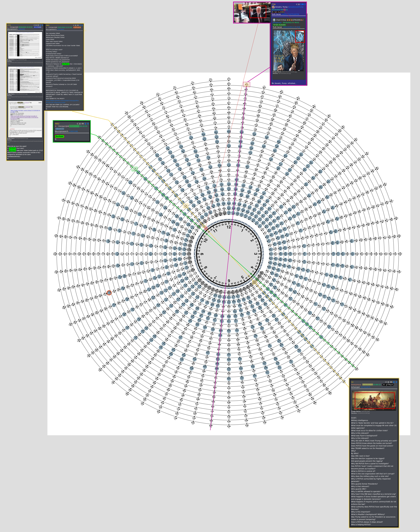Viewport: 420px width, 532px height.
Task: Open the Rosenstein screenshot image in post 4773
Action: 25,119
